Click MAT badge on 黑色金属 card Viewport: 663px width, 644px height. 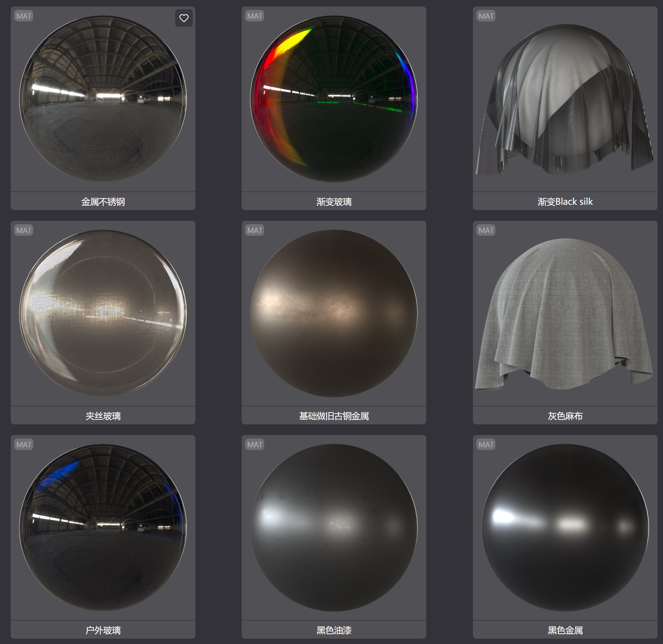[x=486, y=445]
